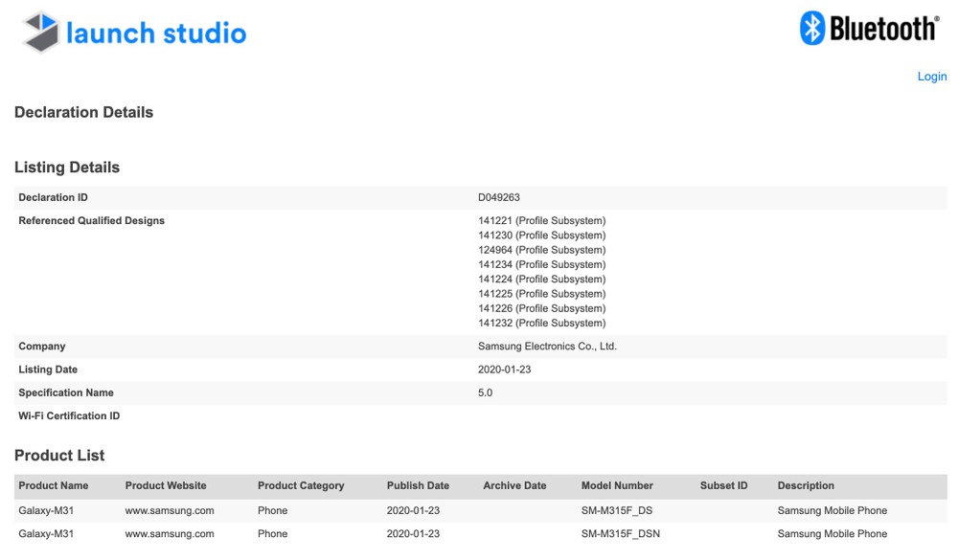Viewport: 958px width, 560px height.
Task: Click Galaxy-M31 in the SM-M315F_DSN row
Action: click(x=46, y=534)
